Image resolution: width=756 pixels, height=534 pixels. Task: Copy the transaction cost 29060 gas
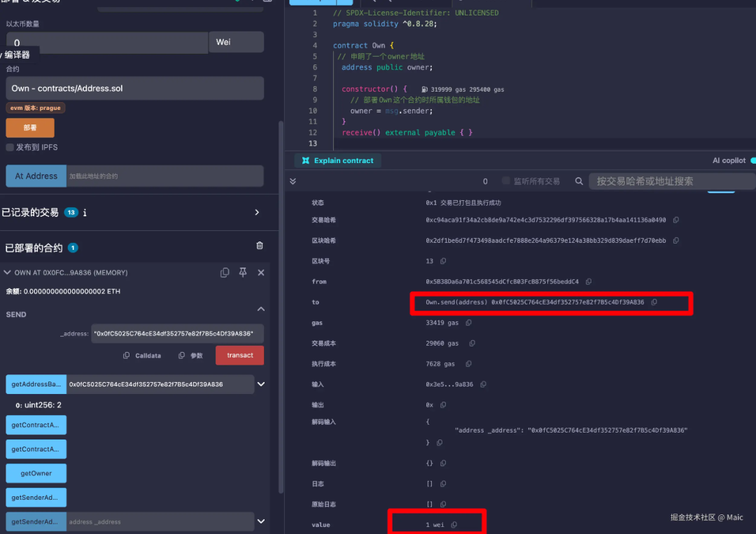pyautogui.click(x=472, y=343)
